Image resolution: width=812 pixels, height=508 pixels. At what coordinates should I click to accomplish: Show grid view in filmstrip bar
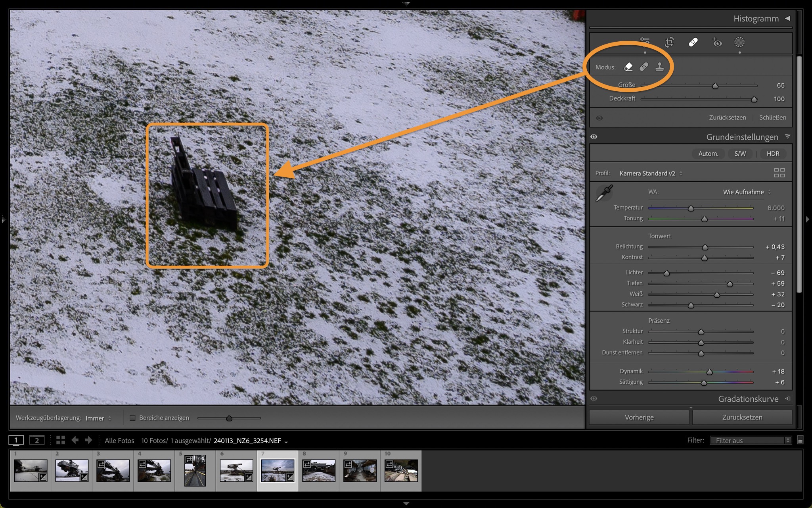(x=60, y=440)
